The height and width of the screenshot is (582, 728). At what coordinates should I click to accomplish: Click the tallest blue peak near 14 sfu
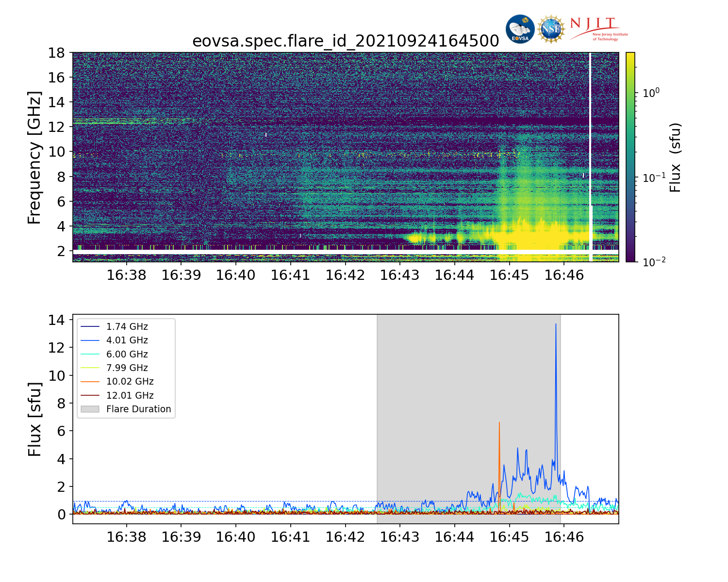pyautogui.click(x=556, y=324)
